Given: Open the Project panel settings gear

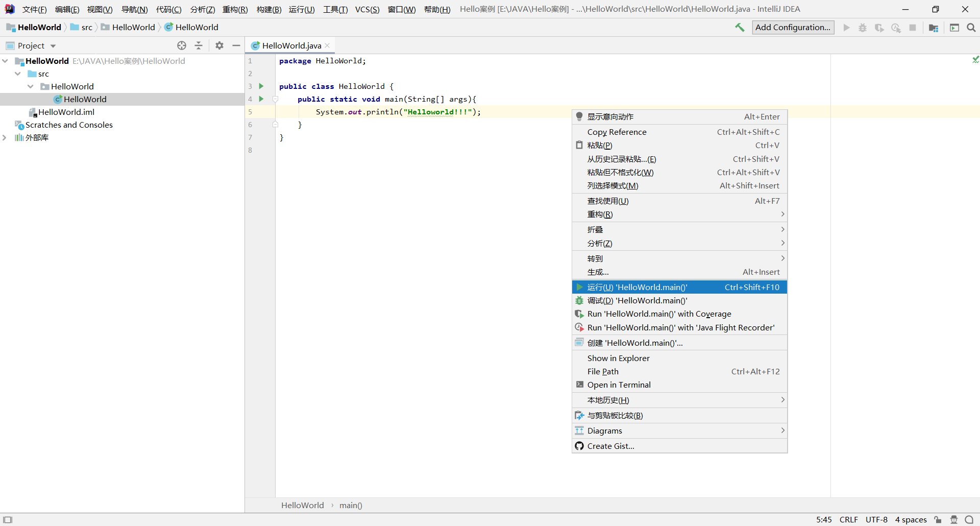Looking at the screenshot, I should [219, 45].
